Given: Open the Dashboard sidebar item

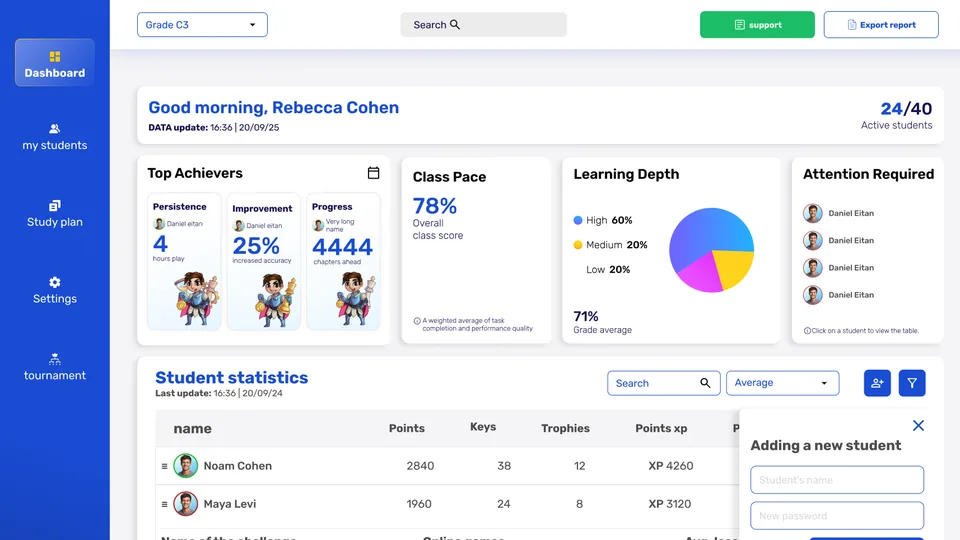Looking at the screenshot, I should (54, 63).
